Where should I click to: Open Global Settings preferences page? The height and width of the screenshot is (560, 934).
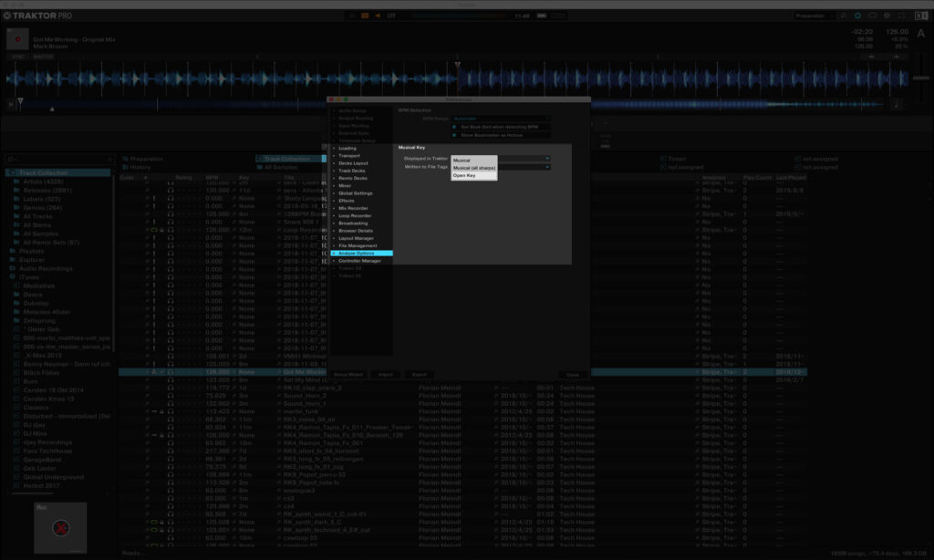(x=356, y=193)
